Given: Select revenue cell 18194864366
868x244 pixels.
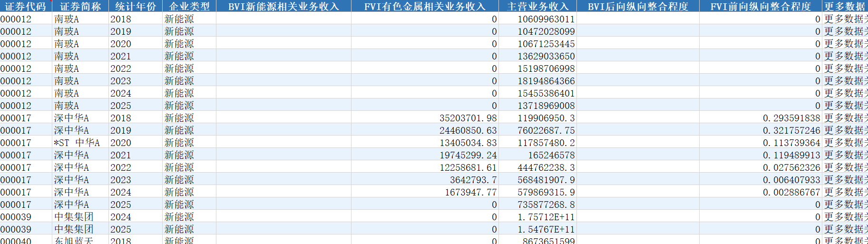Looking at the screenshot, I should click(x=537, y=81).
